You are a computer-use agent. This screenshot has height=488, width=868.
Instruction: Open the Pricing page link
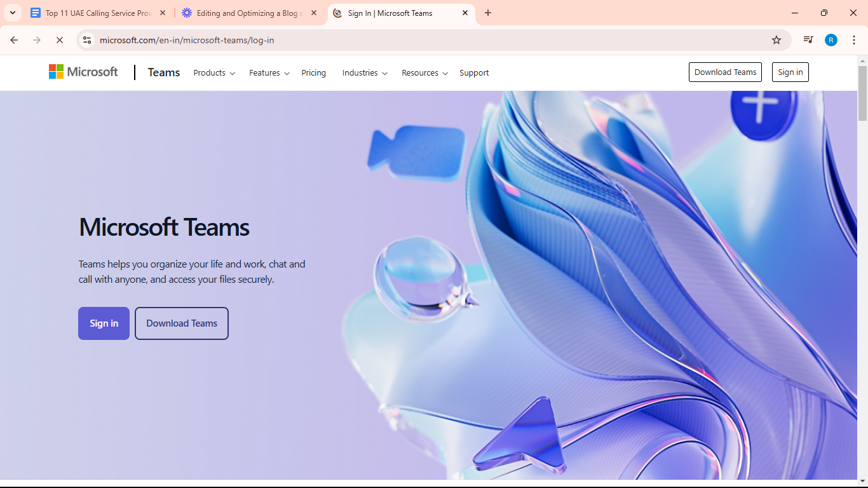click(x=313, y=73)
